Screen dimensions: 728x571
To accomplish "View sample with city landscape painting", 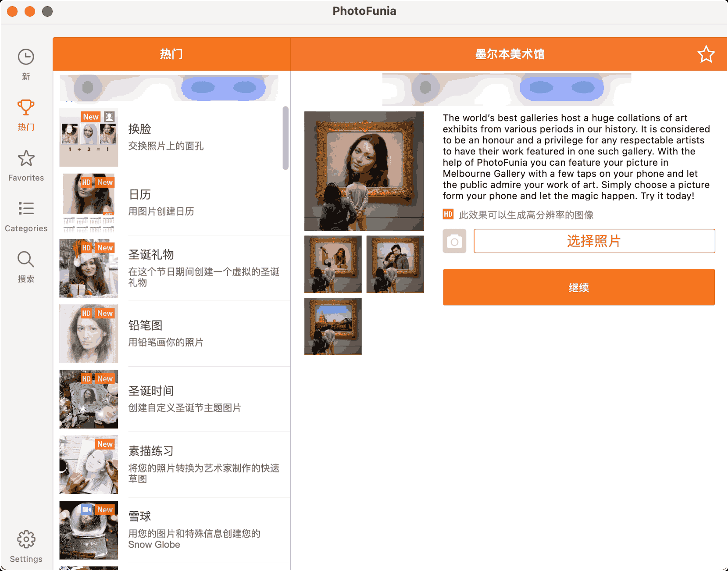I will 333,326.
